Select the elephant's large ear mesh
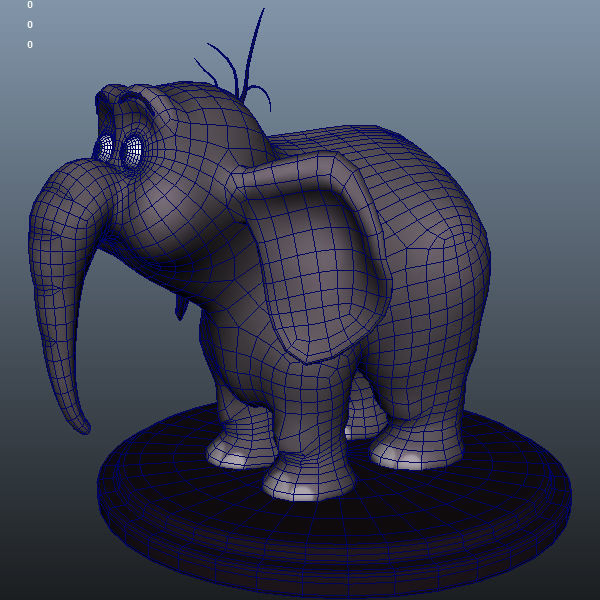 (318, 260)
